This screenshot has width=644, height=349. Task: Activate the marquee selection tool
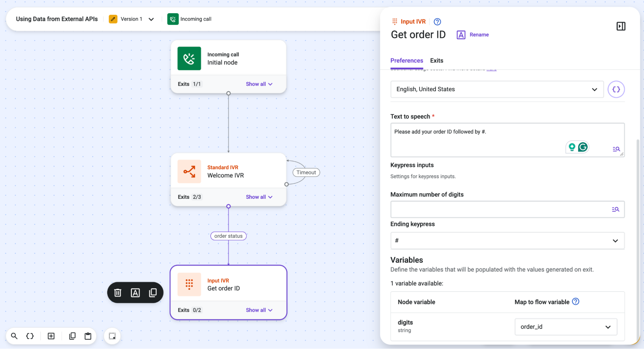click(x=112, y=336)
